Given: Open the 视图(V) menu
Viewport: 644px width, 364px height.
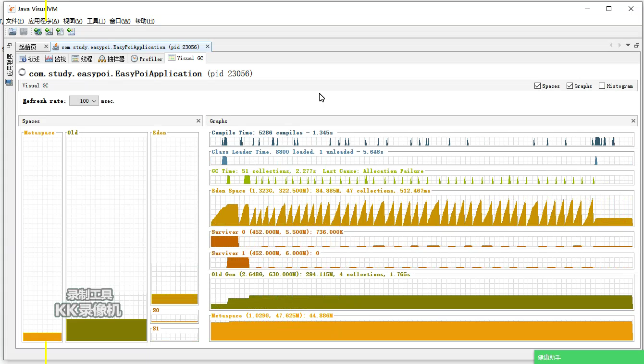Looking at the screenshot, I should [x=73, y=21].
